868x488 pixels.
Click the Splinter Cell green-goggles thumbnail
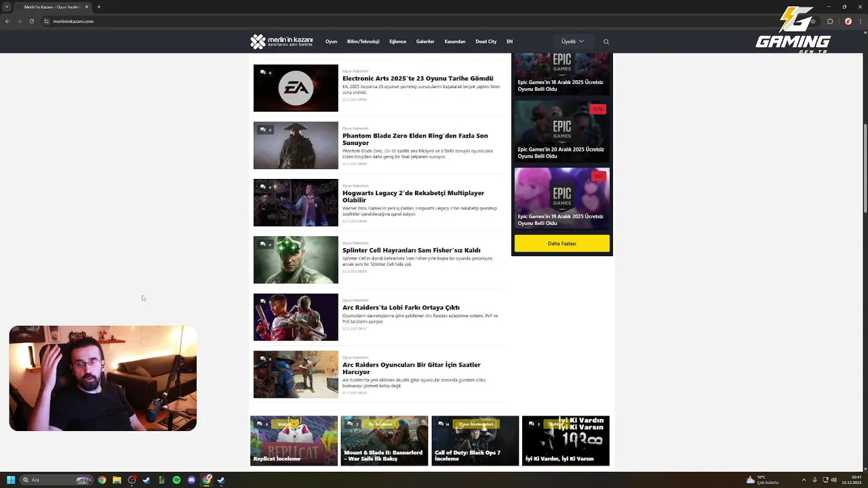click(x=296, y=260)
